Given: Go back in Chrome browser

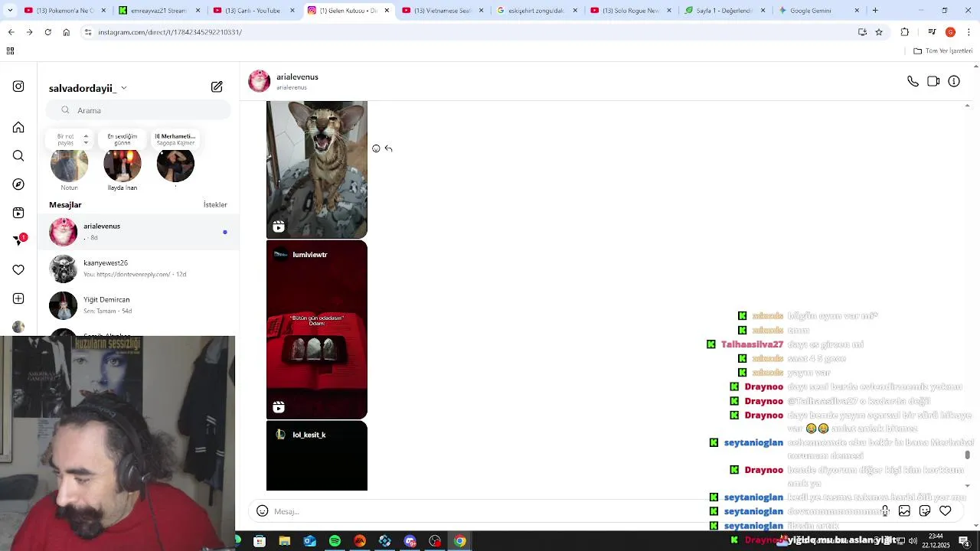Looking at the screenshot, I should 11,32.
